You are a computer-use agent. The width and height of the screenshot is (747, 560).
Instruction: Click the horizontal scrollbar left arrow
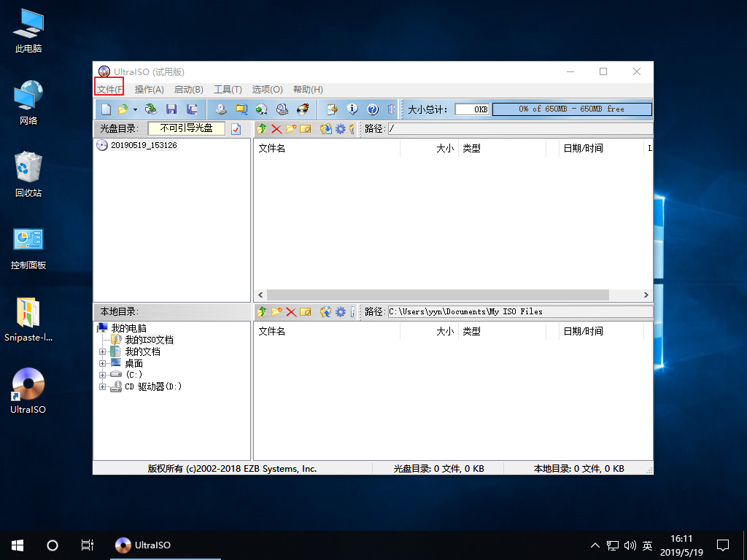[260, 295]
